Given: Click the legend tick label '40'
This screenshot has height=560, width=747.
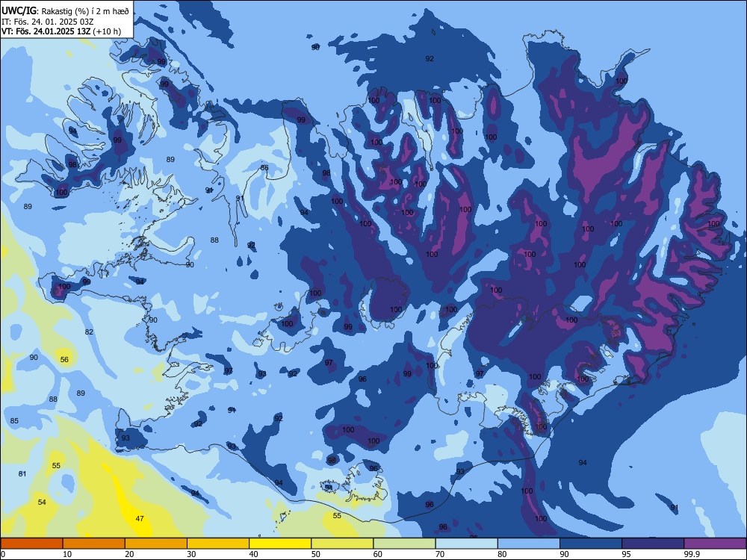Looking at the screenshot, I should coord(254,554).
